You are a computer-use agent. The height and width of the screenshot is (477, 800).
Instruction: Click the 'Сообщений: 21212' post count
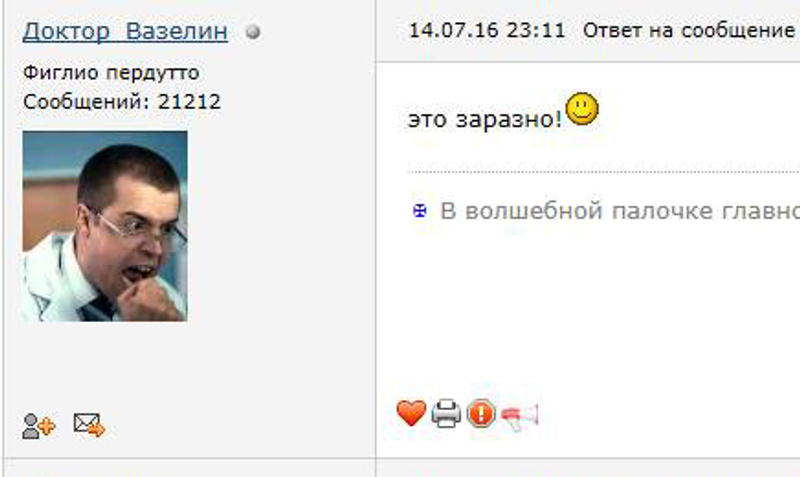pyautogui.click(x=122, y=102)
